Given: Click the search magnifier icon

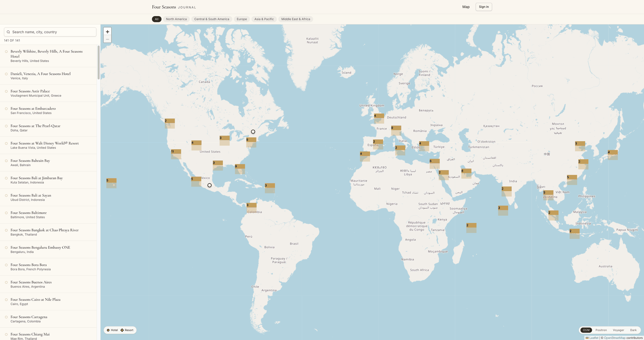Looking at the screenshot, I should pos(8,32).
